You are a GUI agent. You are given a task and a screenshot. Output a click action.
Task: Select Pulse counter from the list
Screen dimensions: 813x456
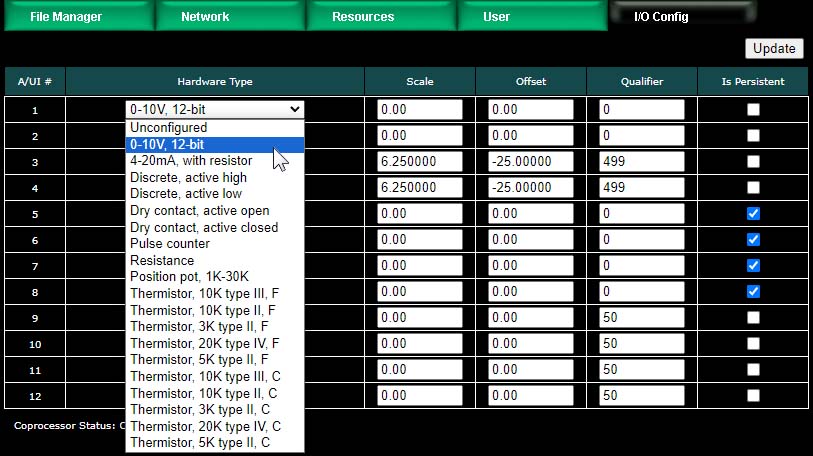pos(170,244)
